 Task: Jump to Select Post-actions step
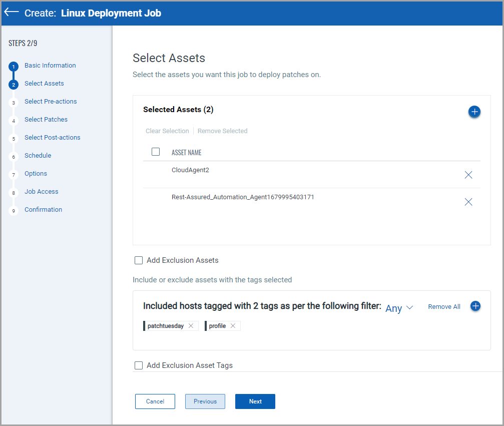click(53, 137)
